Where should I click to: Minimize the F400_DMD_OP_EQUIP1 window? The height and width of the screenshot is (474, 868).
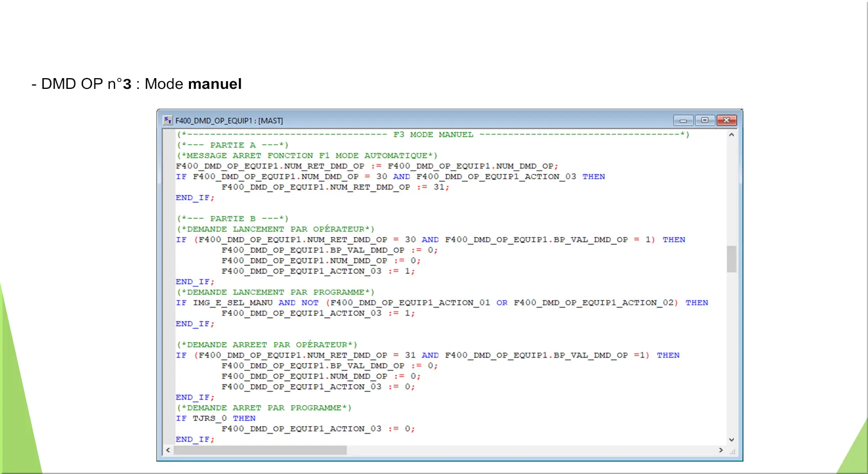click(x=683, y=121)
